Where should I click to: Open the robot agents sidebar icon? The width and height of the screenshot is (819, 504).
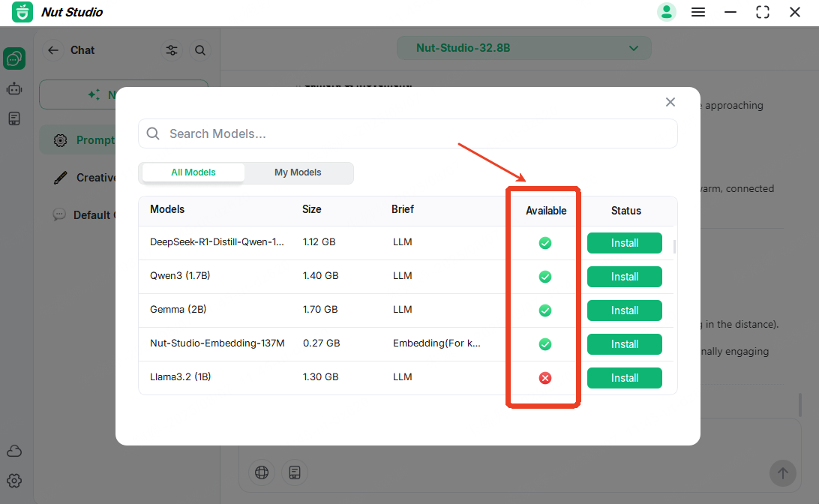pyautogui.click(x=14, y=88)
